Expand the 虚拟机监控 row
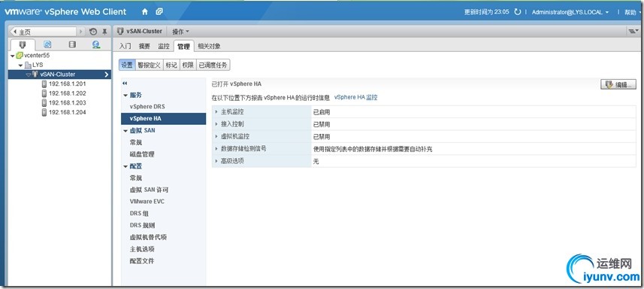The height and width of the screenshot is (289, 644). coord(217,136)
